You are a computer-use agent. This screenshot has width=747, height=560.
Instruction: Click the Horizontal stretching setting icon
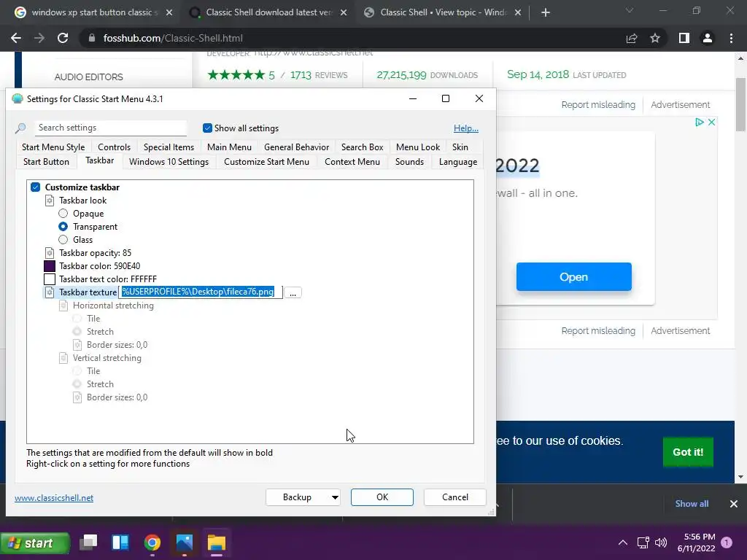pos(63,306)
